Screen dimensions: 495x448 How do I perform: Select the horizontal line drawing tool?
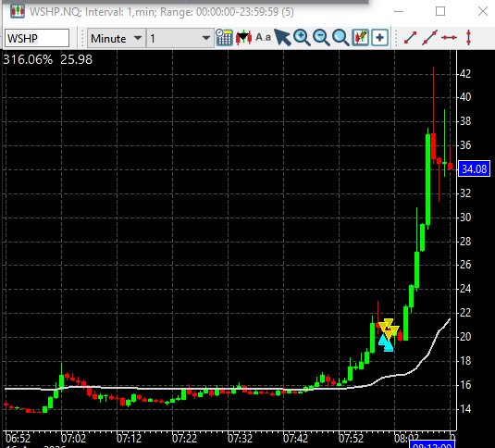pos(449,38)
